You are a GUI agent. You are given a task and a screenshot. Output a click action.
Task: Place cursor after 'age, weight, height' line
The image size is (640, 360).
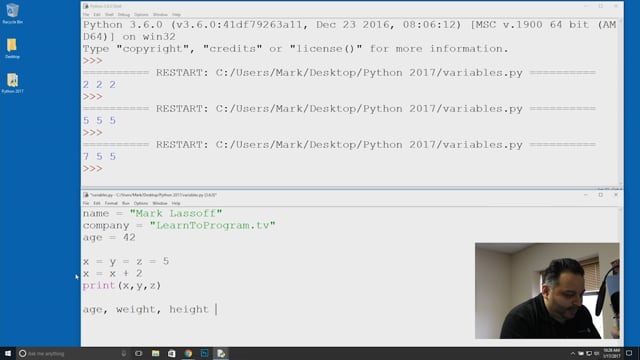coord(216,309)
